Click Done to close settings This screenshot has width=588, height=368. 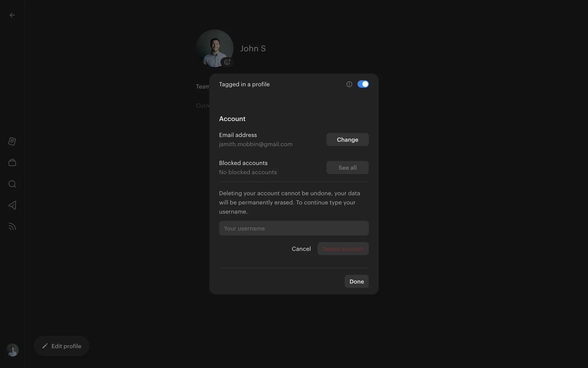click(x=356, y=282)
